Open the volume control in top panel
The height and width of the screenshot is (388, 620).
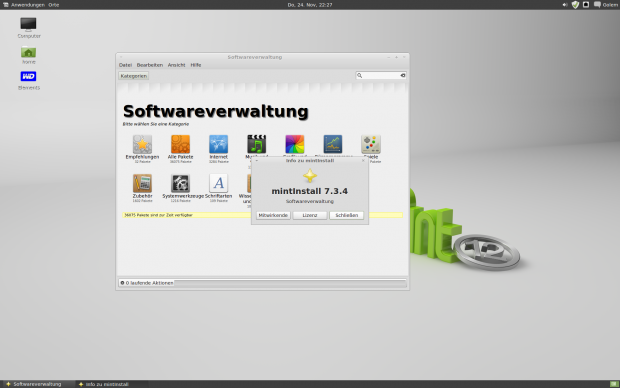click(x=565, y=5)
